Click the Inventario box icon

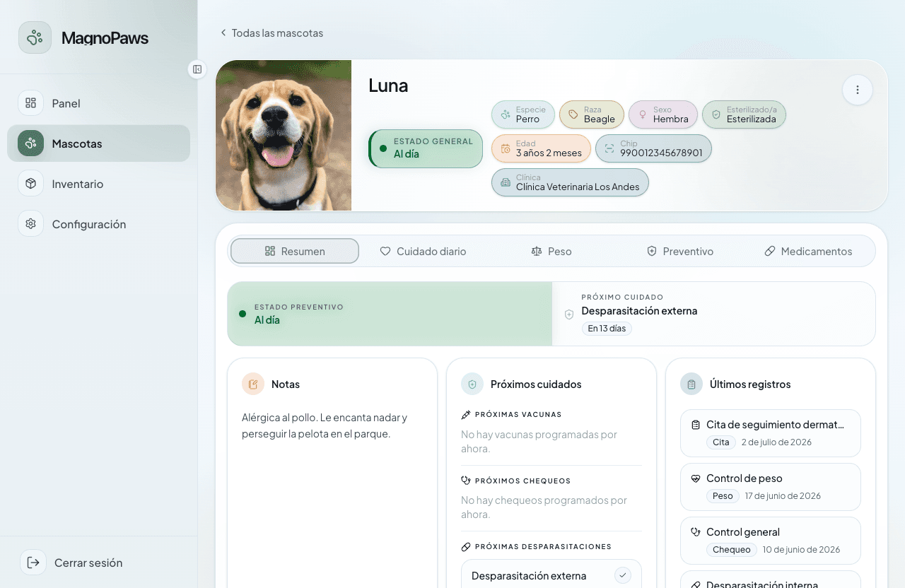tap(30, 184)
